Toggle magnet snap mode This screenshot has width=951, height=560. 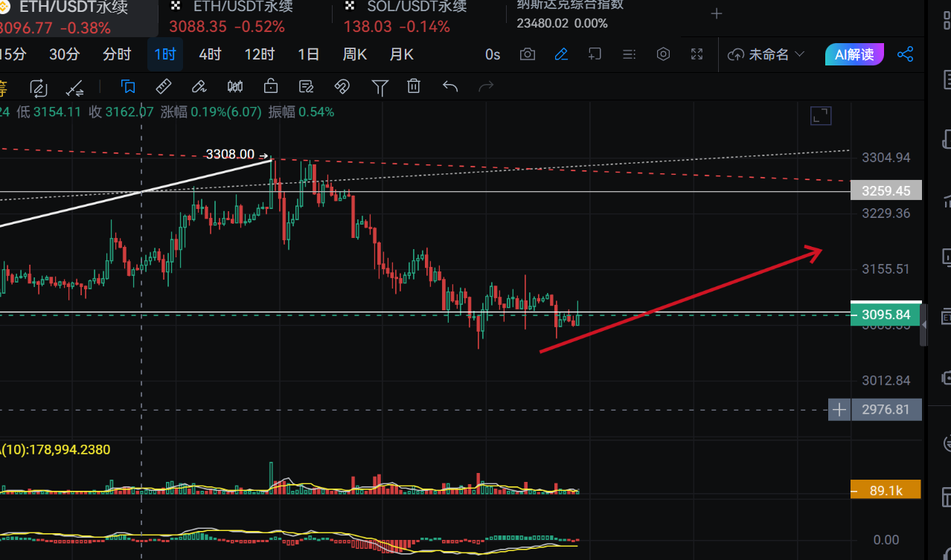[342, 86]
